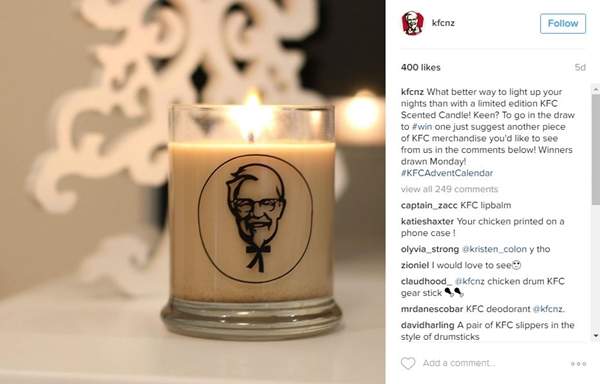This screenshot has width=600, height=384.
Task: Click in the Add a comment field
Action: (x=459, y=363)
